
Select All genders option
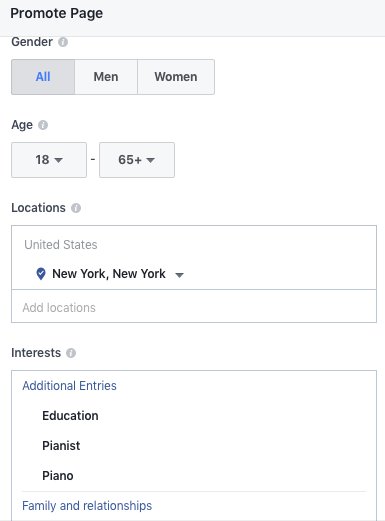point(43,77)
